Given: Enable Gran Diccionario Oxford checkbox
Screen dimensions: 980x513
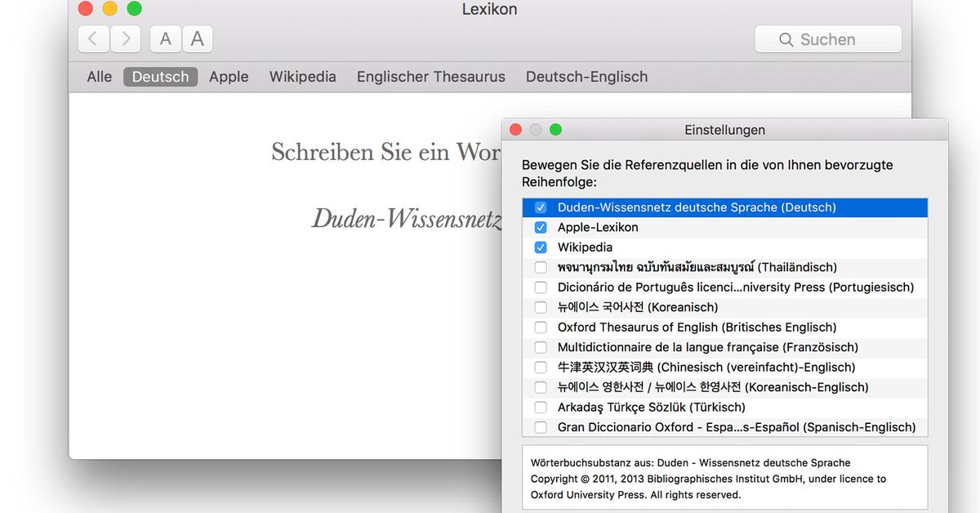Looking at the screenshot, I should (541, 427).
